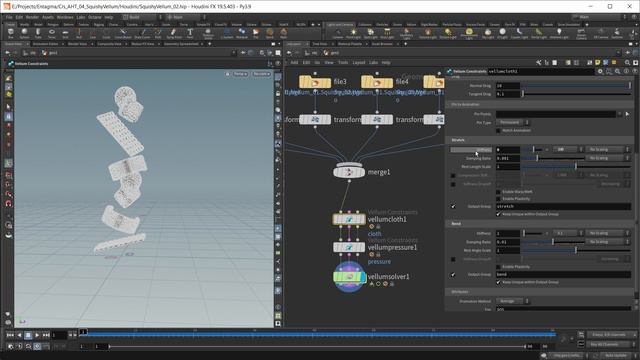Enable Warp/Weft under Stretch

click(498, 191)
